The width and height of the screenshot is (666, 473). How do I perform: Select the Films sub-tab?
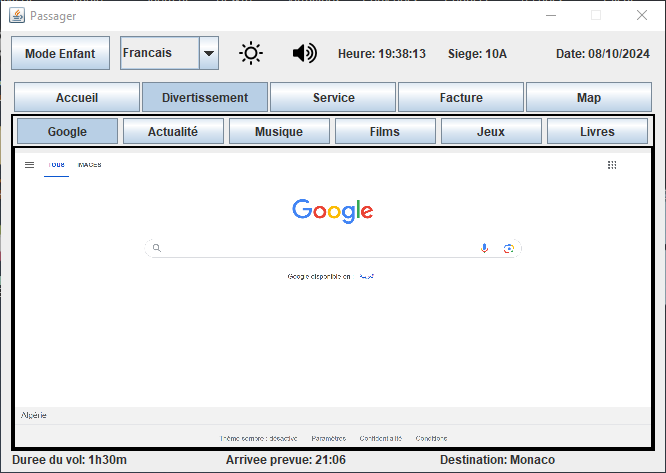click(385, 132)
